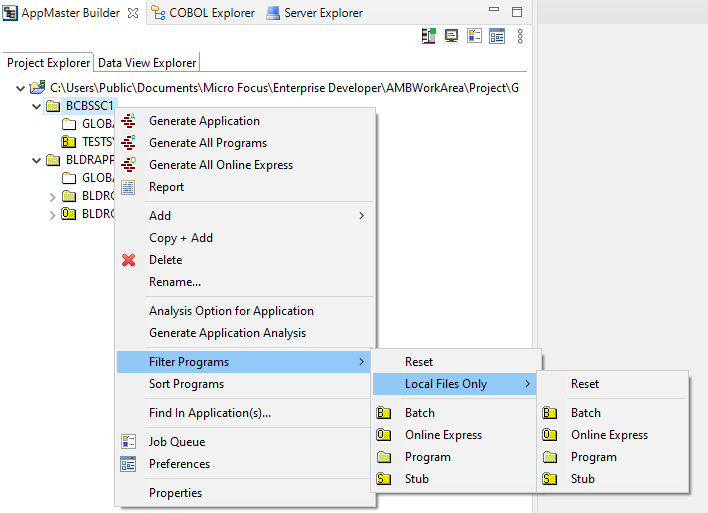Switch to the COBOL Explorer tab
708x513 pixels.
coord(203,13)
